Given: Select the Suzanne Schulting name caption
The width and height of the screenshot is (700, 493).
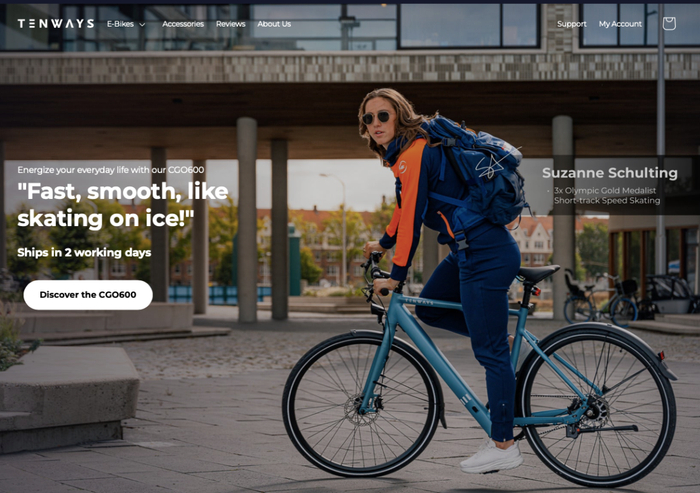Looking at the screenshot, I should pyautogui.click(x=609, y=173).
